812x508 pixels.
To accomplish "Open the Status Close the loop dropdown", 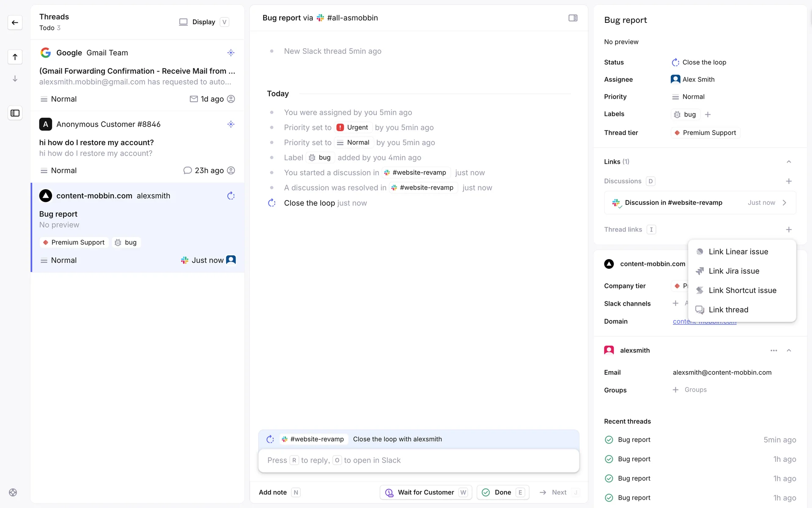I will coord(699,62).
